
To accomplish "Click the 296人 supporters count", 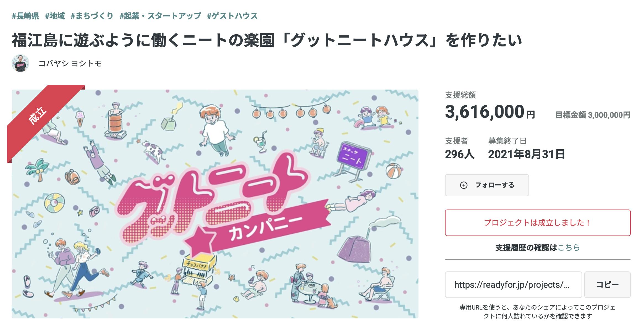I will (x=460, y=154).
